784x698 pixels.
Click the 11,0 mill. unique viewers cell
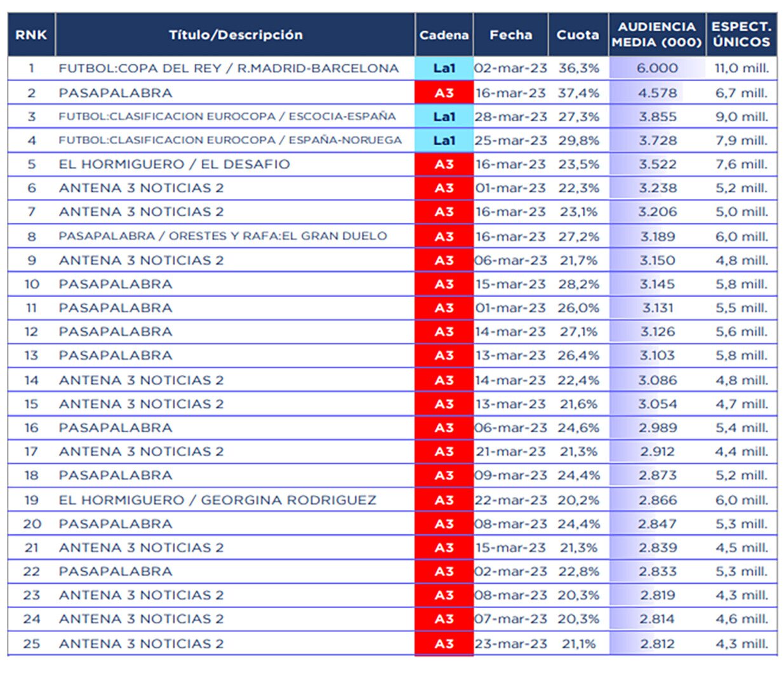click(x=741, y=69)
